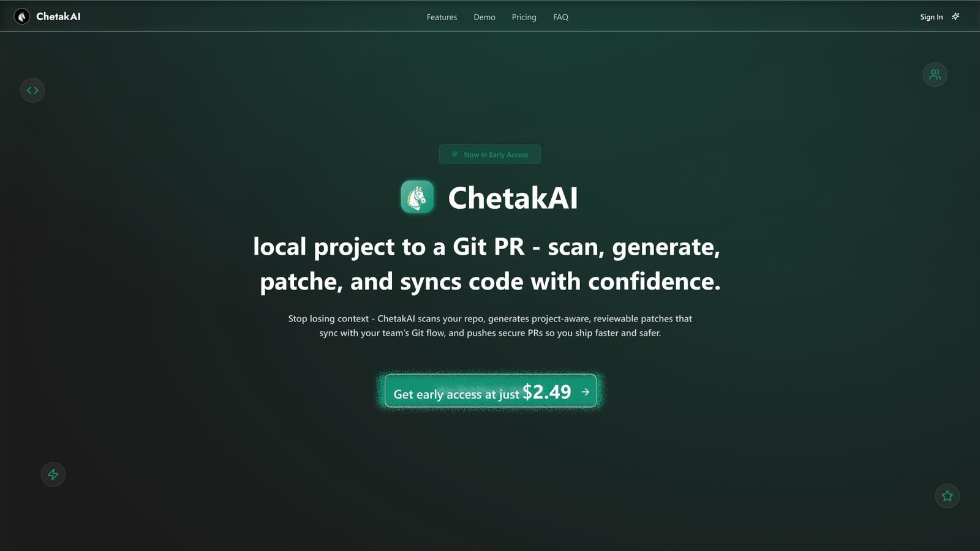This screenshot has height=551, width=980.
Task: Click the arrow icon on the early access button
Action: [585, 392]
